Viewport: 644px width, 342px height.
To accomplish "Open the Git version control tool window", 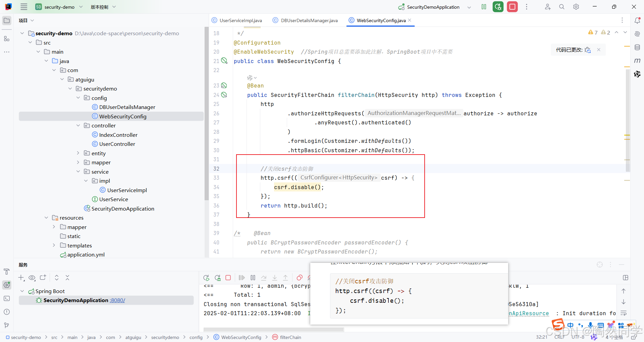I will [x=6, y=325].
